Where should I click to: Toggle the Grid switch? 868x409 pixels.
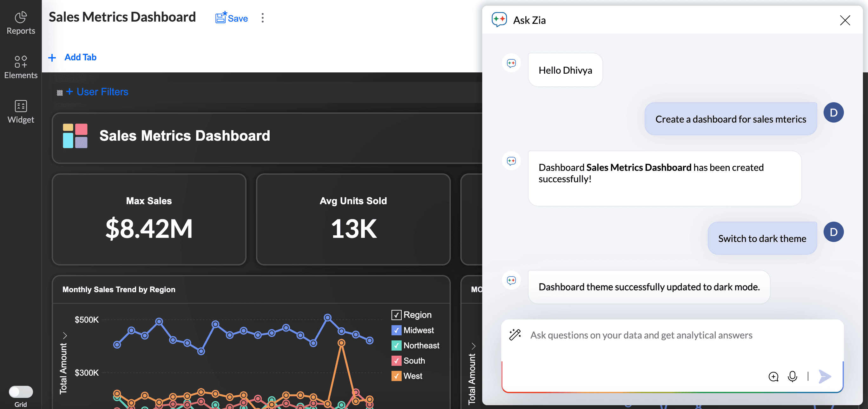point(21,392)
